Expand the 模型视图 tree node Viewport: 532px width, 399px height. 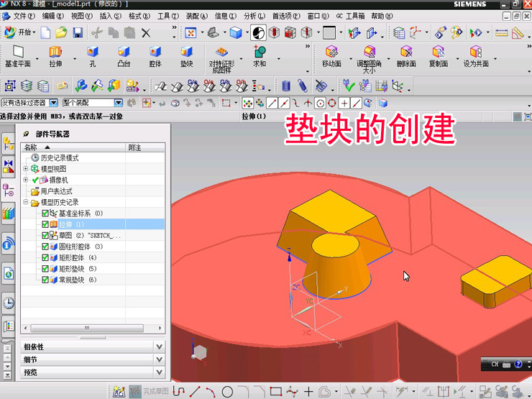click(x=26, y=168)
